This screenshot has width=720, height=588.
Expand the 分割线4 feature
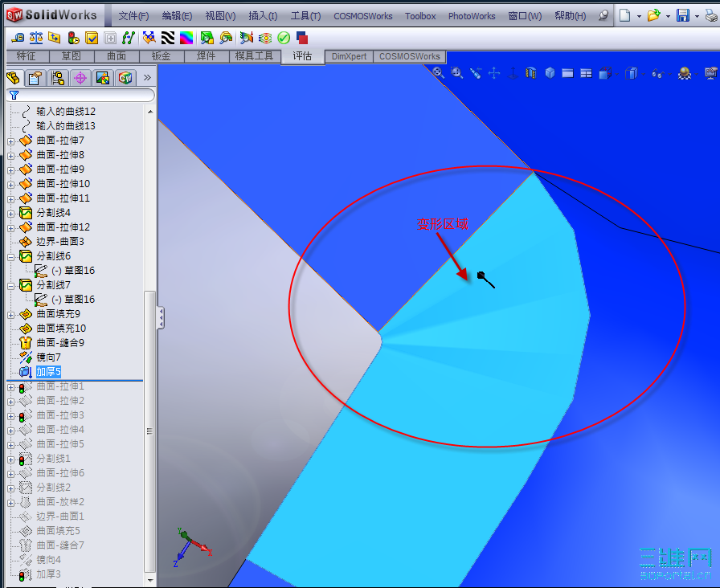coord(11,214)
